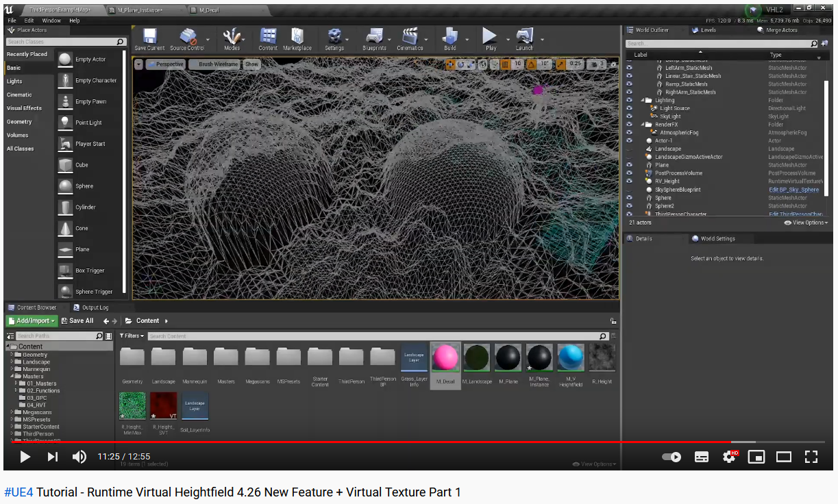Toggle visibility of Ramp_StaticMesh actor
Viewport: 838px width, 504px height.
pos(630,84)
